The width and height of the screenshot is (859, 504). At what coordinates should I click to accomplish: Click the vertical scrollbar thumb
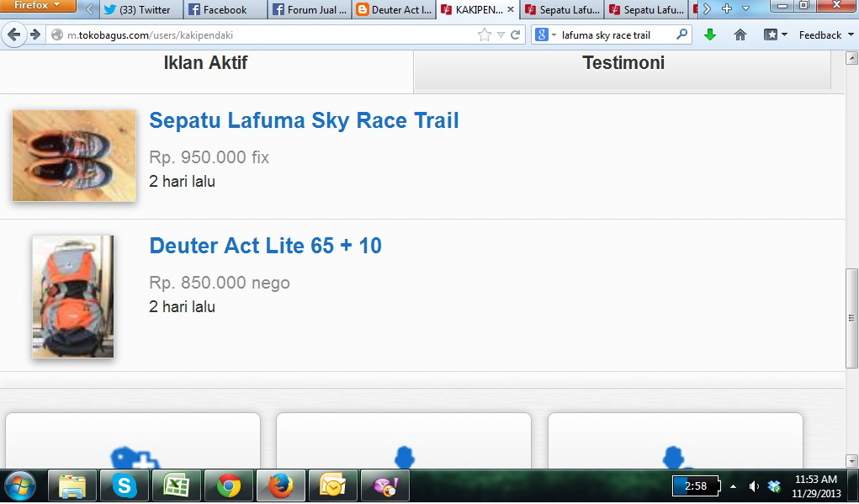point(852,318)
